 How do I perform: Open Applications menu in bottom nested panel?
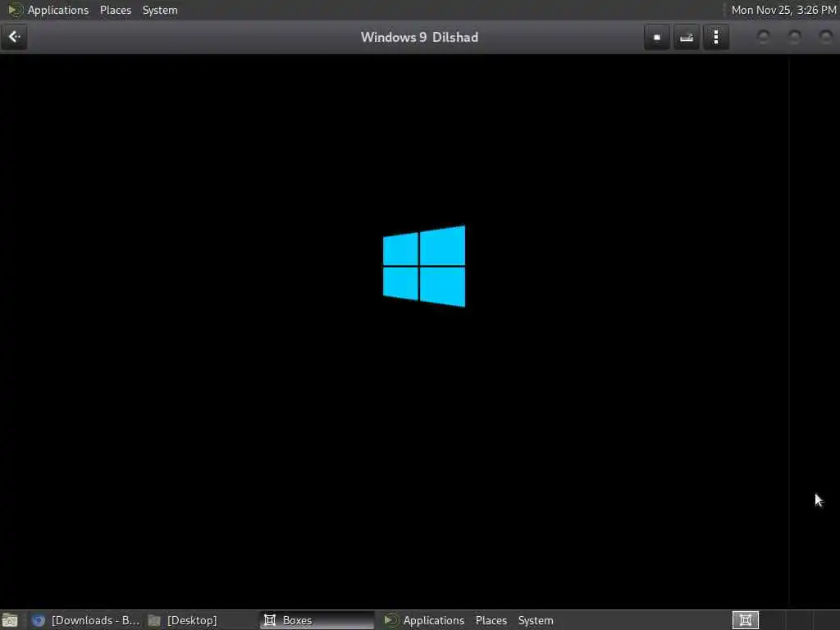(x=434, y=620)
